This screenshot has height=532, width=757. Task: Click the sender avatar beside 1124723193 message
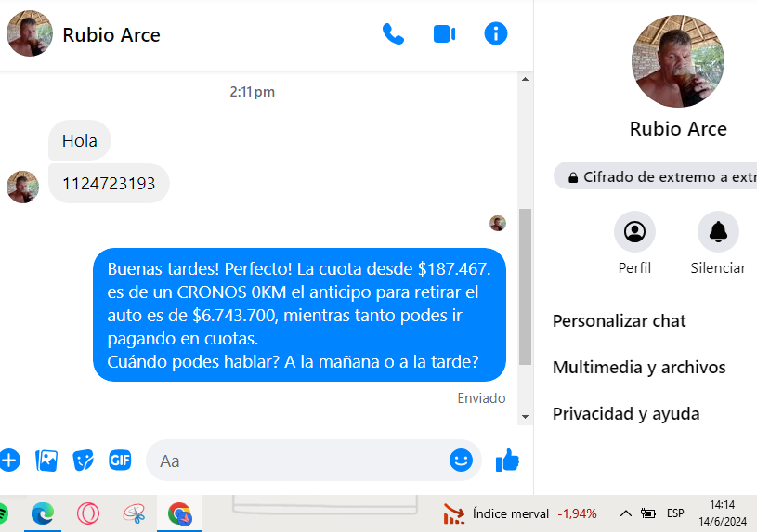22,187
